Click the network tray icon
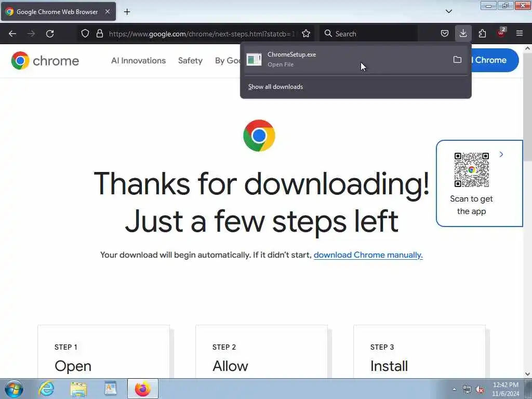Screen dimensions: 532x399 467,390
